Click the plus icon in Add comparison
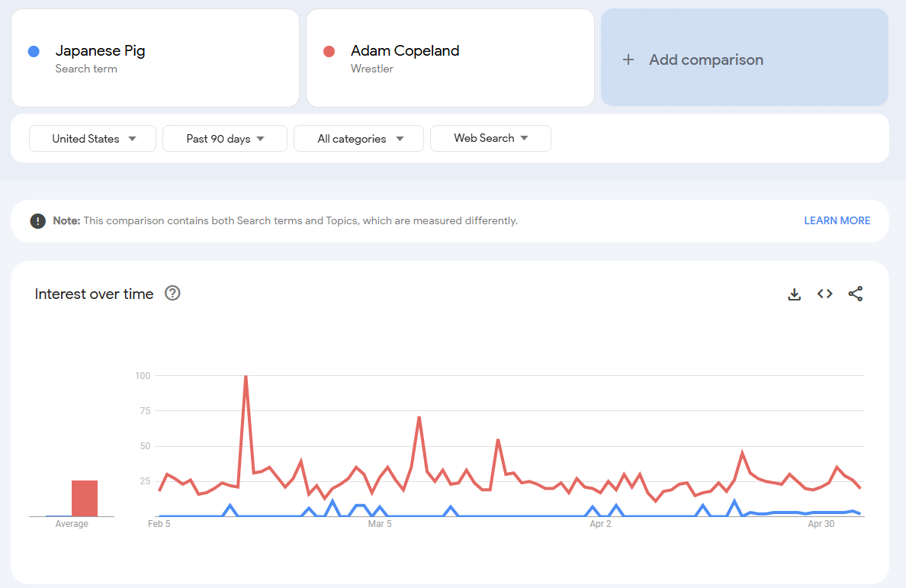Viewport: 906px width, 588px height. (628, 59)
